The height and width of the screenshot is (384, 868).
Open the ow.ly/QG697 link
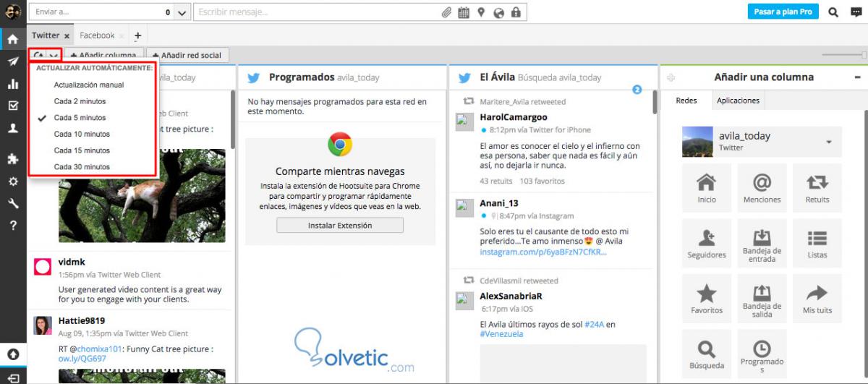tap(82, 359)
